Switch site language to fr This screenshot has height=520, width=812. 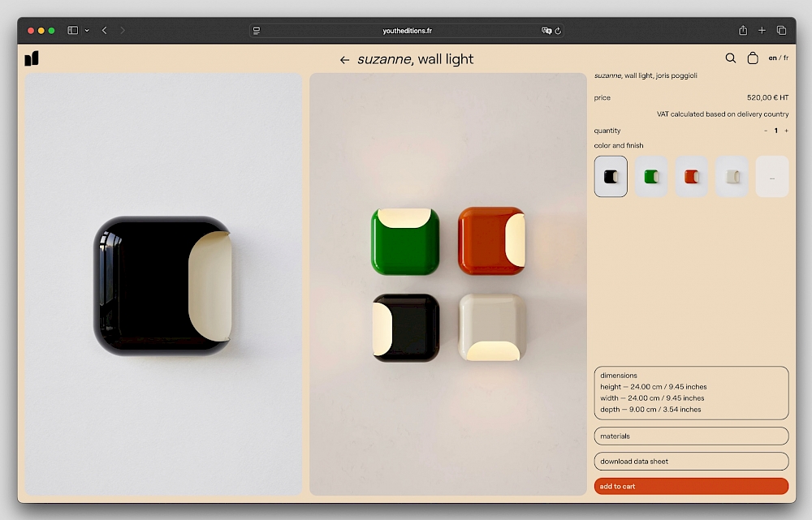click(785, 58)
